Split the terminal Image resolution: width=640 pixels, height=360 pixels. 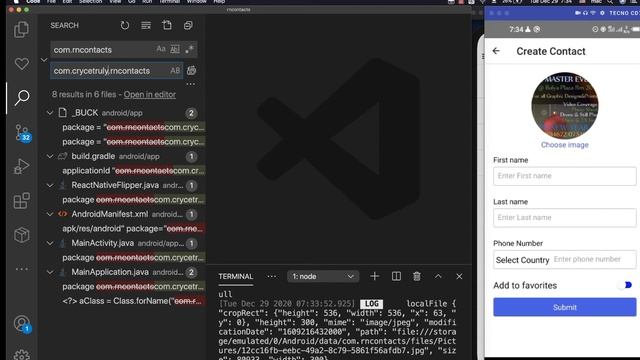(x=396, y=276)
